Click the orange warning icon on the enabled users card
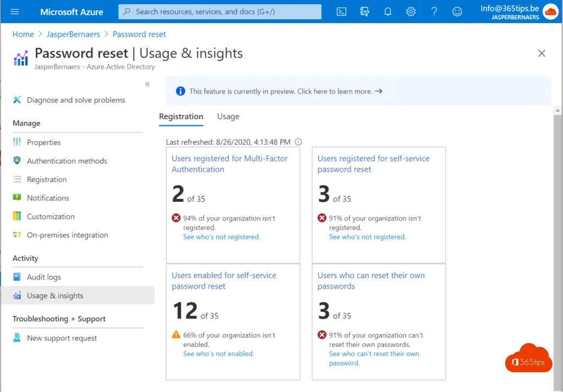 coord(176,335)
